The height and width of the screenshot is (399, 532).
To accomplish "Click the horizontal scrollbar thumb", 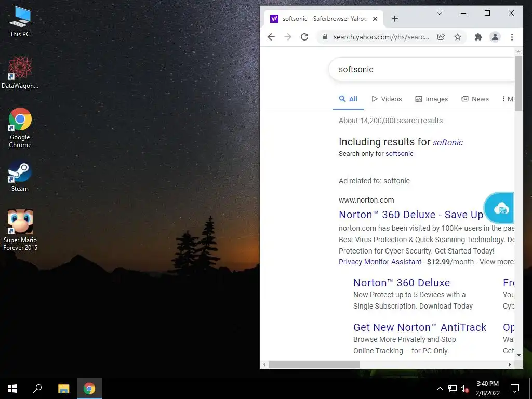I will (x=314, y=364).
